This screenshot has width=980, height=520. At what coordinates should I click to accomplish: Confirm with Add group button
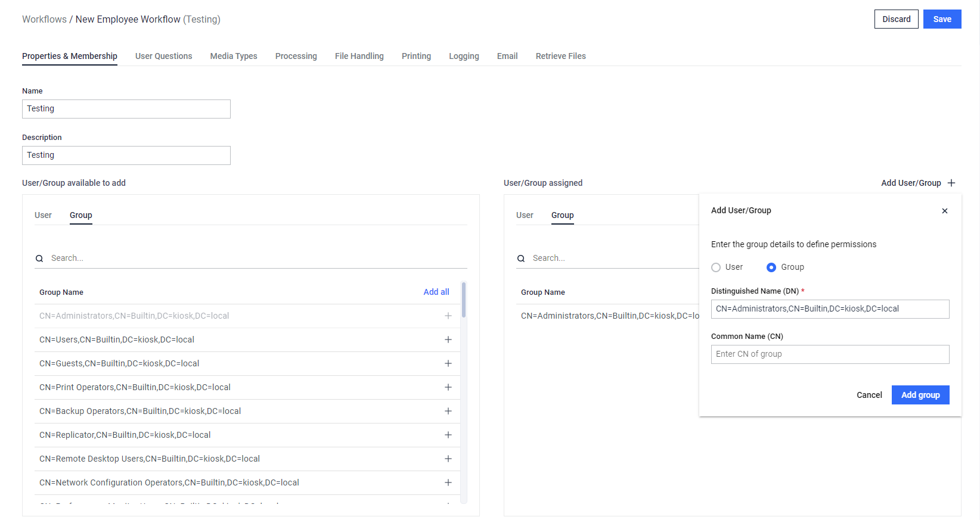(920, 395)
